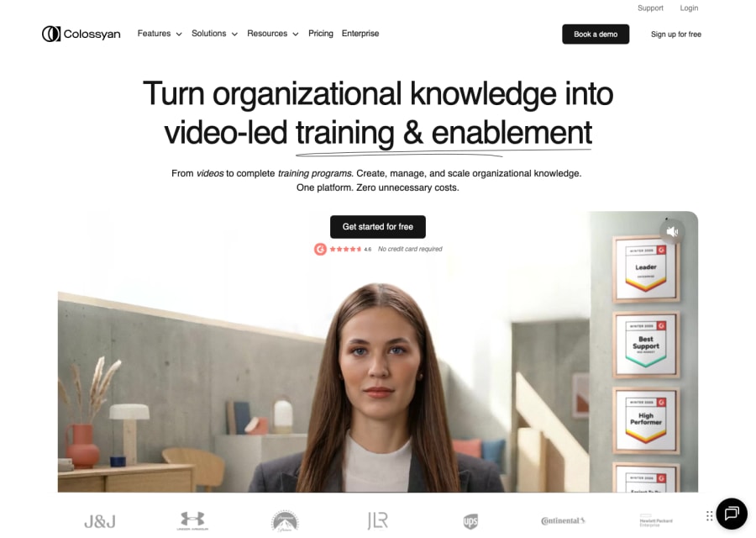Expand the Resources dropdown menu
Viewport: 756px width, 538px height.
pyautogui.click(x=273, y=34)
